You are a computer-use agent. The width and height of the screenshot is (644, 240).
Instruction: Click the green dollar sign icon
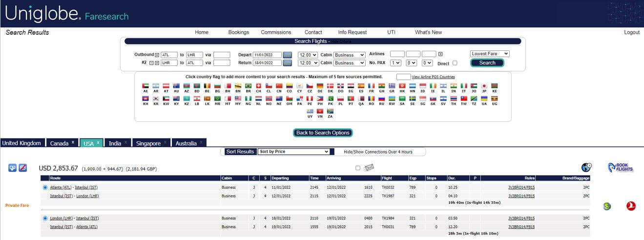[607, 206]
